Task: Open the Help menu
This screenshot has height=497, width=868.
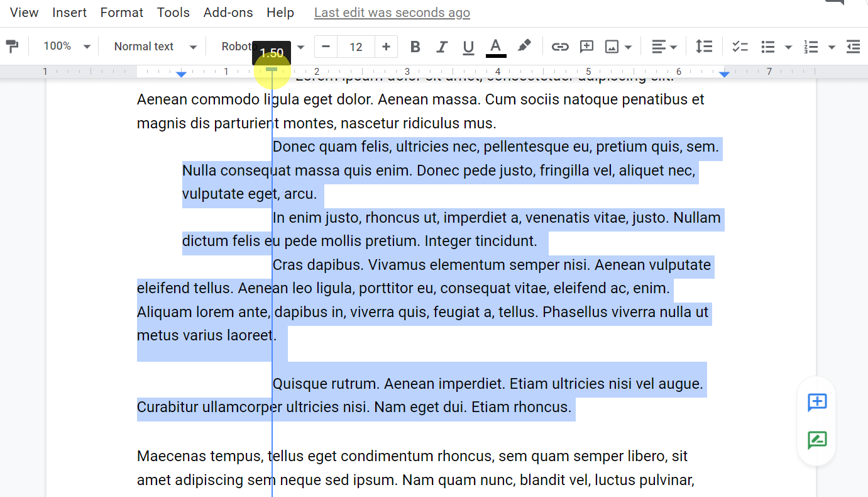Action: [x=280, y=13]
